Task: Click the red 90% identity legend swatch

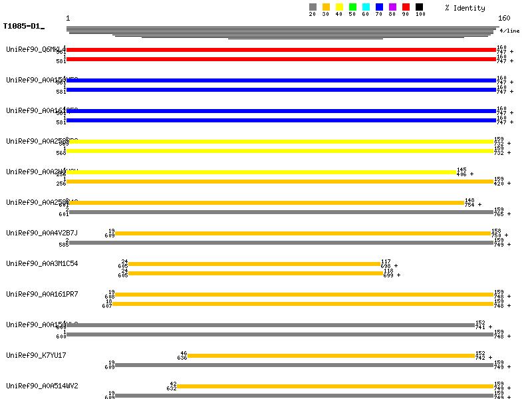Action: coord(406,7)
